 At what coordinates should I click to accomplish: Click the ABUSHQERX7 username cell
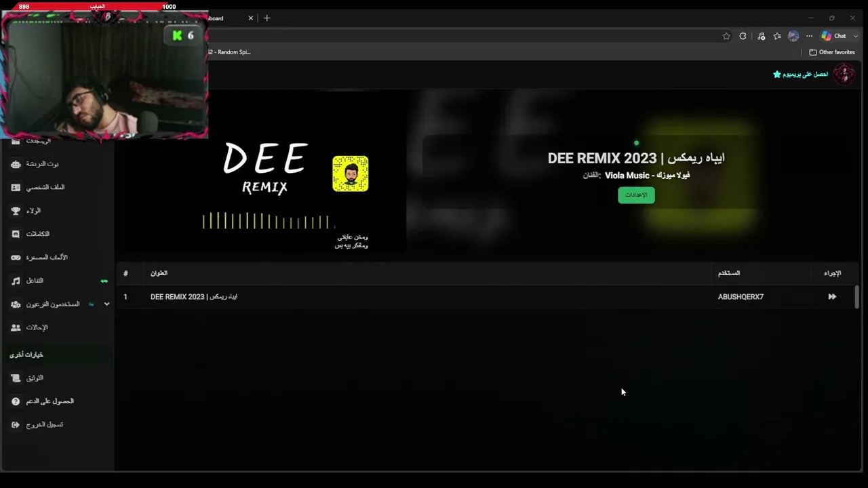click(741, 297)
